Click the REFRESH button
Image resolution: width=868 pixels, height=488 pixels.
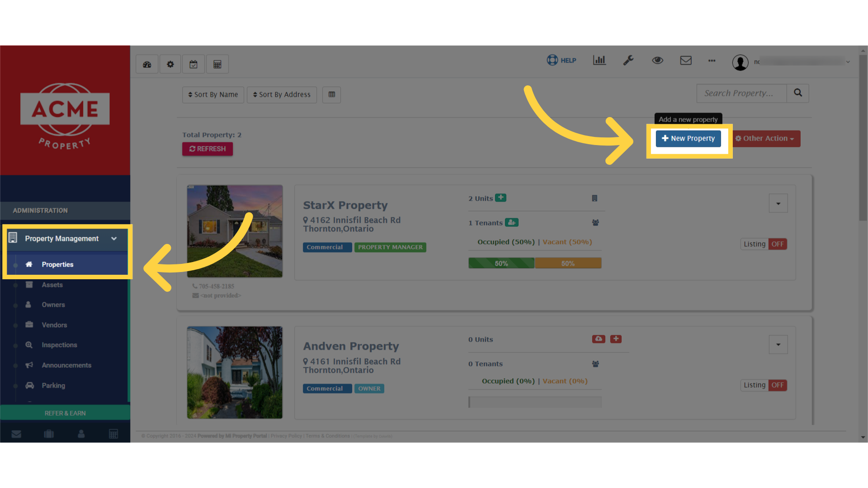click(x=207, y=149)
